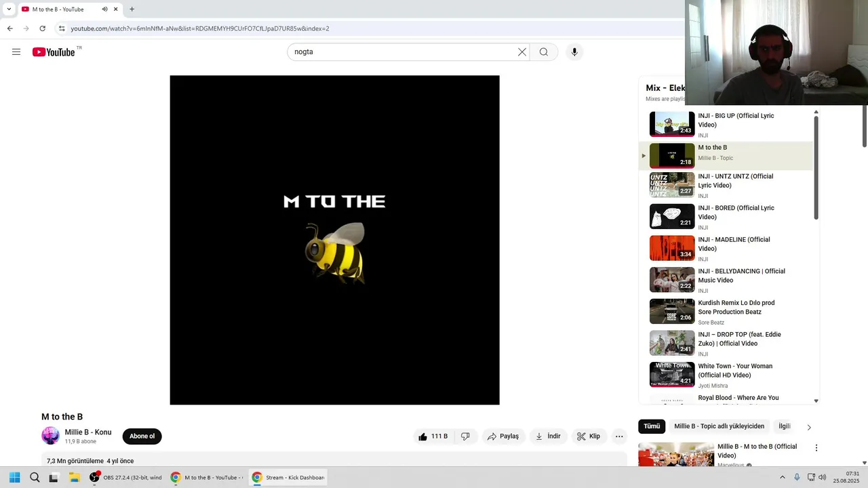Viewport: 868px width, 488px height.
Task: Click the video player to pause
Action: [334, 240]
